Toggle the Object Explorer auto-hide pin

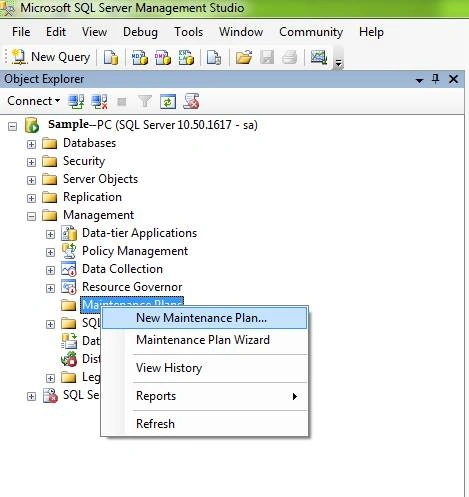pyautogui.click(x=435, y=79)
